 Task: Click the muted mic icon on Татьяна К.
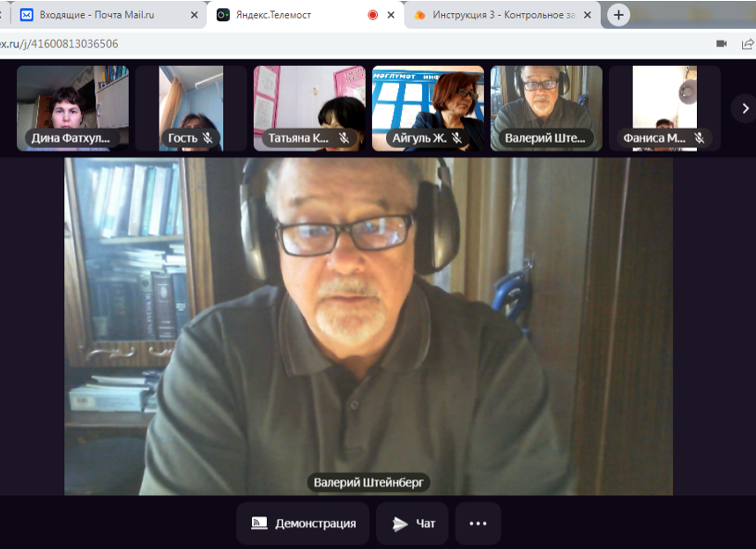pyautogui.click(x=344, y=137)
